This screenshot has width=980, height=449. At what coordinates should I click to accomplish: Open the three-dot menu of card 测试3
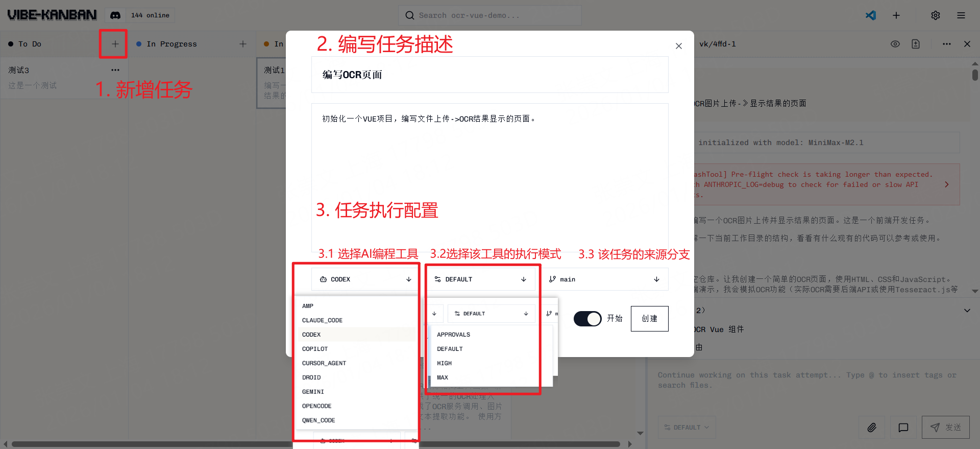click(115, 70)
